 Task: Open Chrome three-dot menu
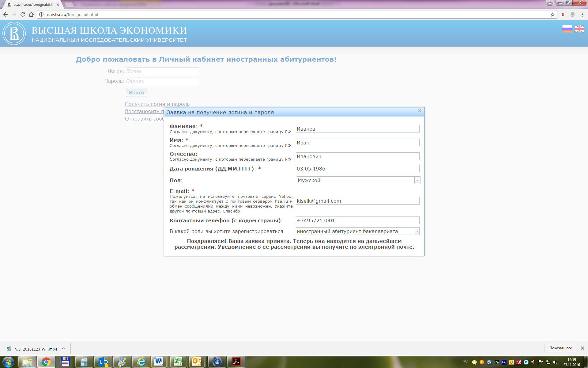tap(582, 14)
